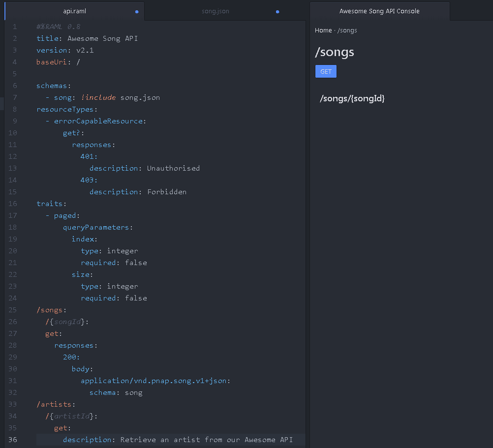Click the 'version: v2.1' line

pyautogui.click(x=65, y=50)
